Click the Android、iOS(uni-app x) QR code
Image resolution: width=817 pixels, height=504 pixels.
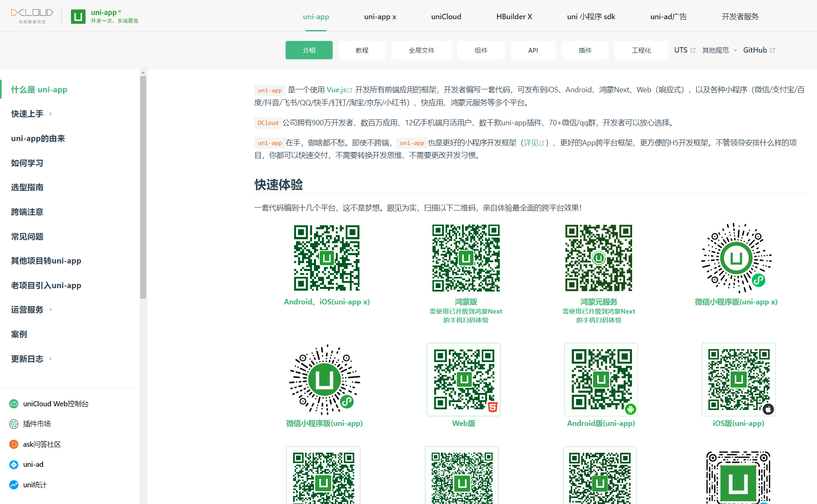[x=326, y=258]
